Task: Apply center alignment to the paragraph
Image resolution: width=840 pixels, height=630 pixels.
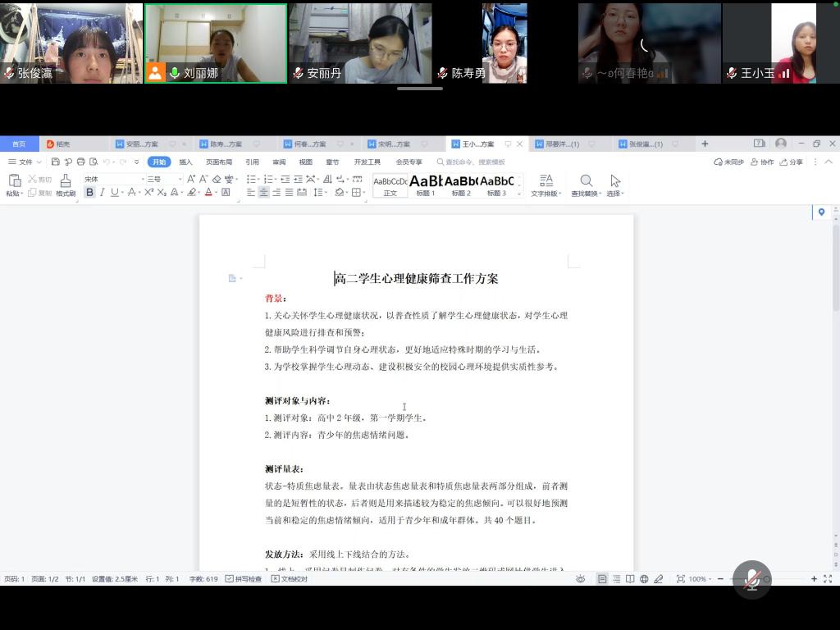Action: 263,193
